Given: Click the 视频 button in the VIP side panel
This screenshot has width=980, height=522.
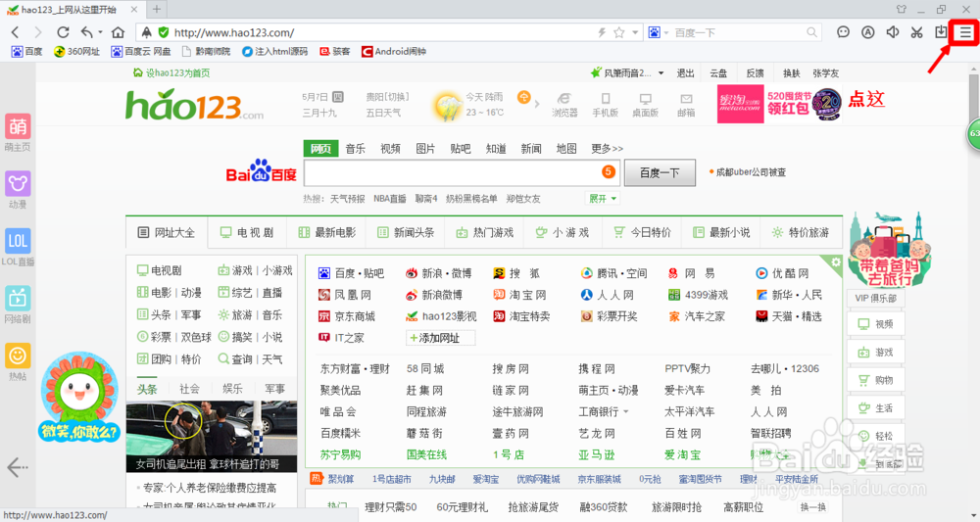Looking at the screenshot, I should [x=875, y=324].
